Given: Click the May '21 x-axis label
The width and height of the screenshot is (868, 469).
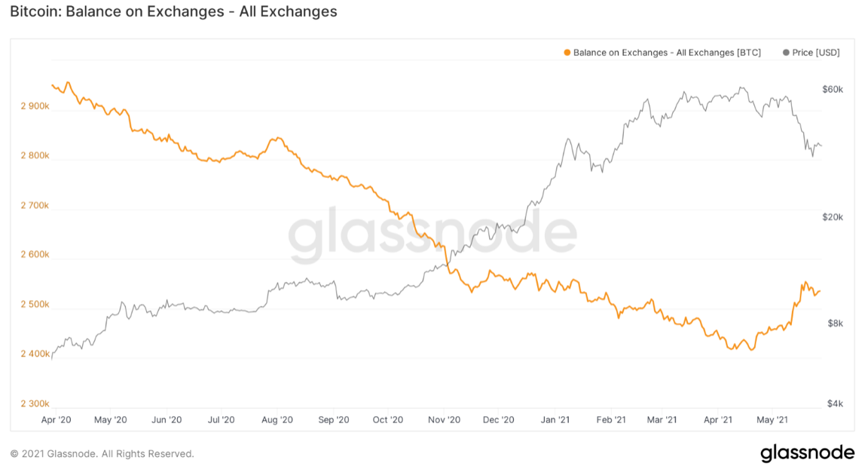Looking at the screenshot, I should pyautogui.click(x=772, y=420).
